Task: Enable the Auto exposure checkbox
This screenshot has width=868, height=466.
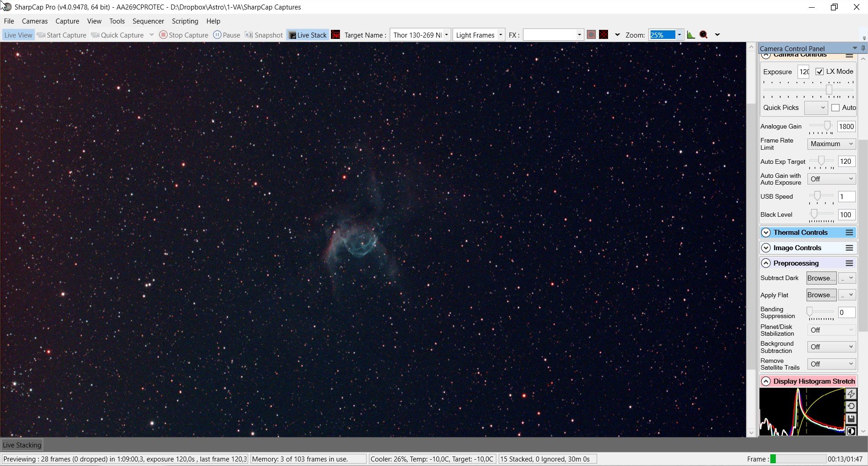Action: 835,108
